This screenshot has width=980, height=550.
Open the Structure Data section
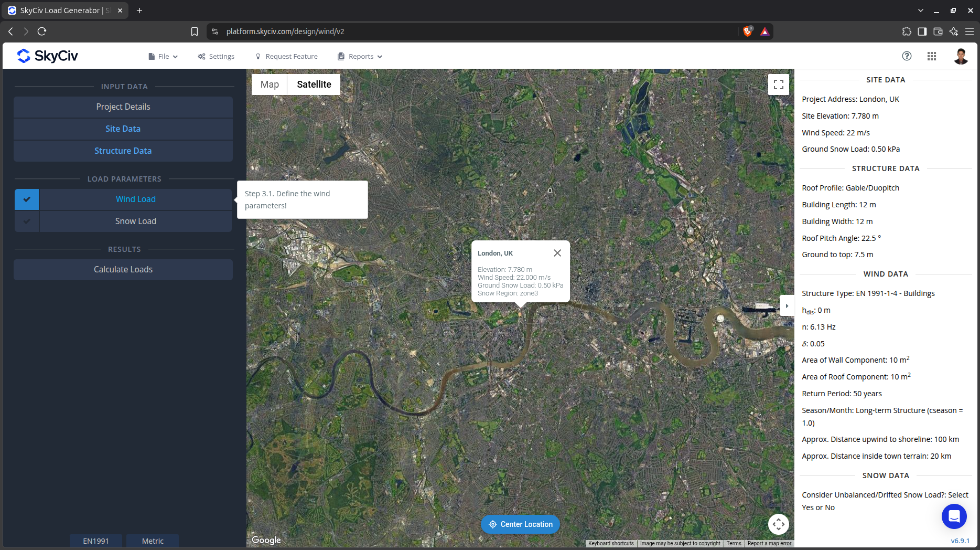[x=123, y=151]
